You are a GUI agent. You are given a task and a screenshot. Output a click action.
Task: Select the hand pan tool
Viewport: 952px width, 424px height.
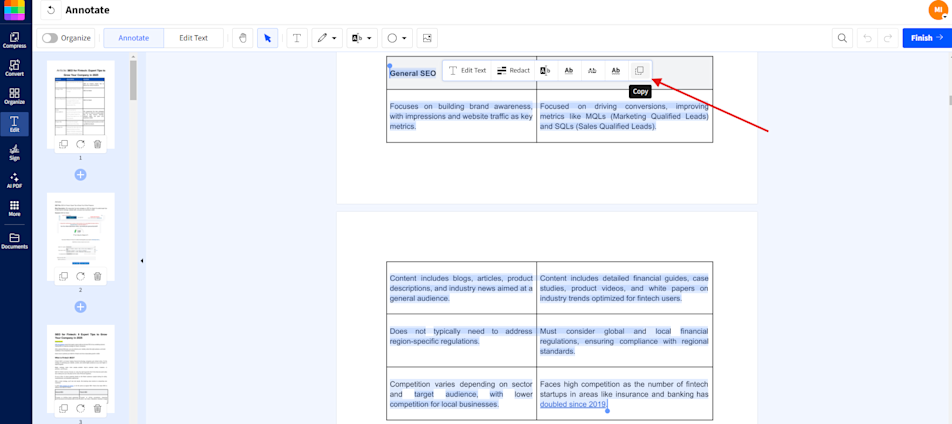pos(243,38)
